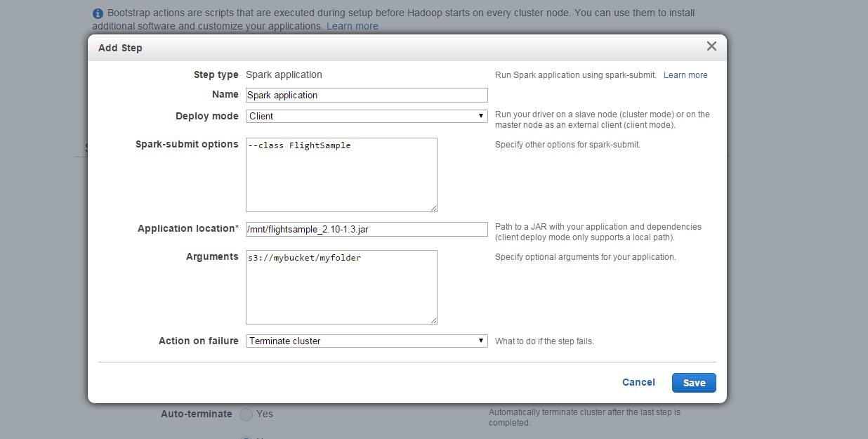Click the Application location path field
Viewport: 868px width, 439px height.
pos(366,229)
